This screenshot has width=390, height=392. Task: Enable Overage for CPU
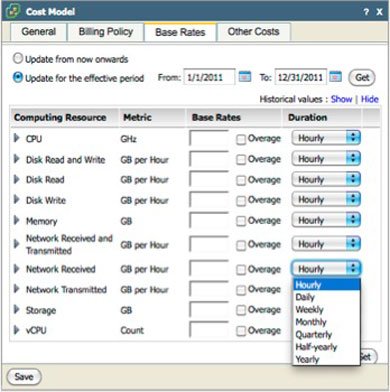coord(241,139)
